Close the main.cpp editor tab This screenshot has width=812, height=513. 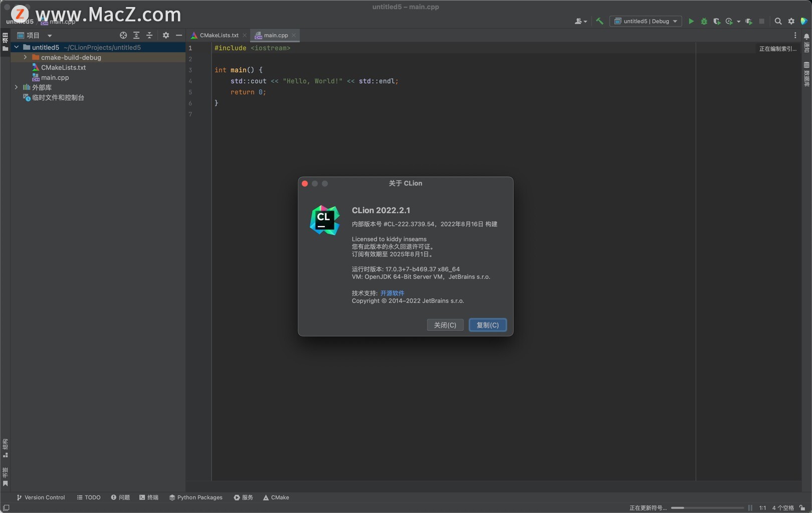(294, 35)
